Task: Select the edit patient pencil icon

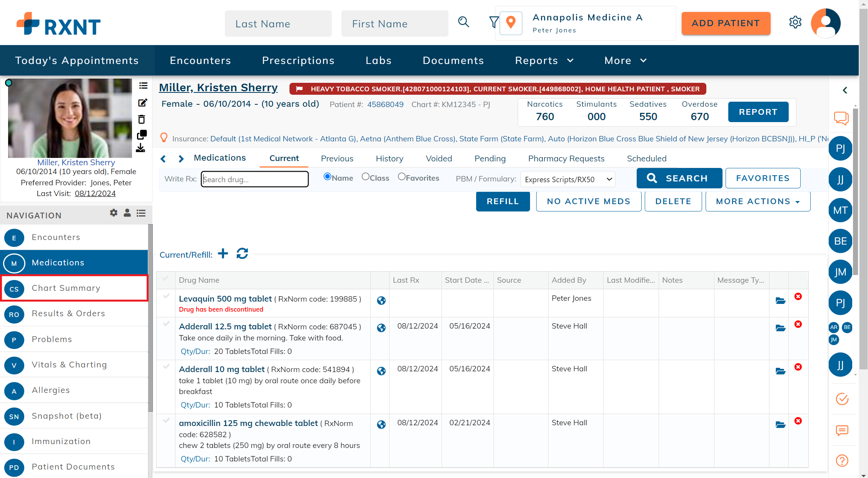Action: tap(142, 103)
